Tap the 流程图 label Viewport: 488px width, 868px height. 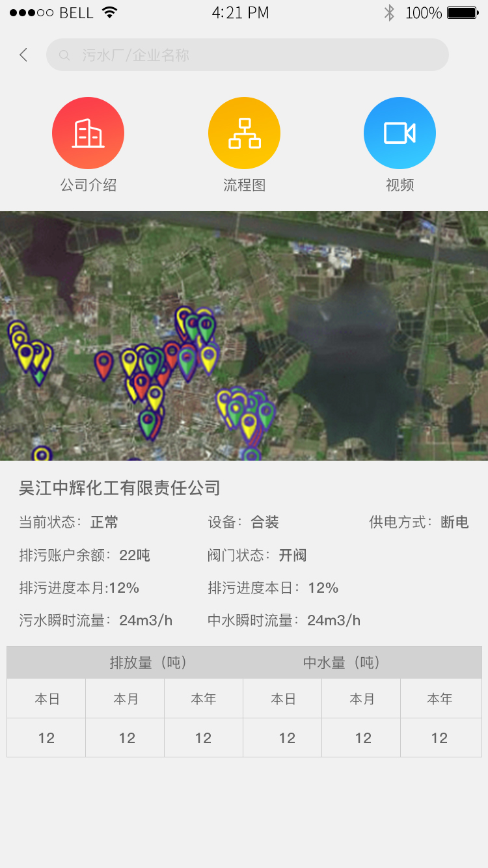point(244,185)
